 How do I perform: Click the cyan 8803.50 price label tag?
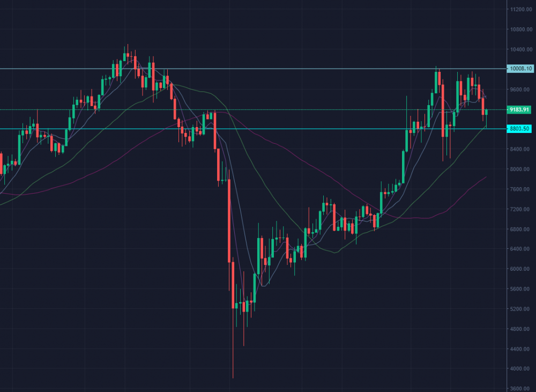[519, 129]
